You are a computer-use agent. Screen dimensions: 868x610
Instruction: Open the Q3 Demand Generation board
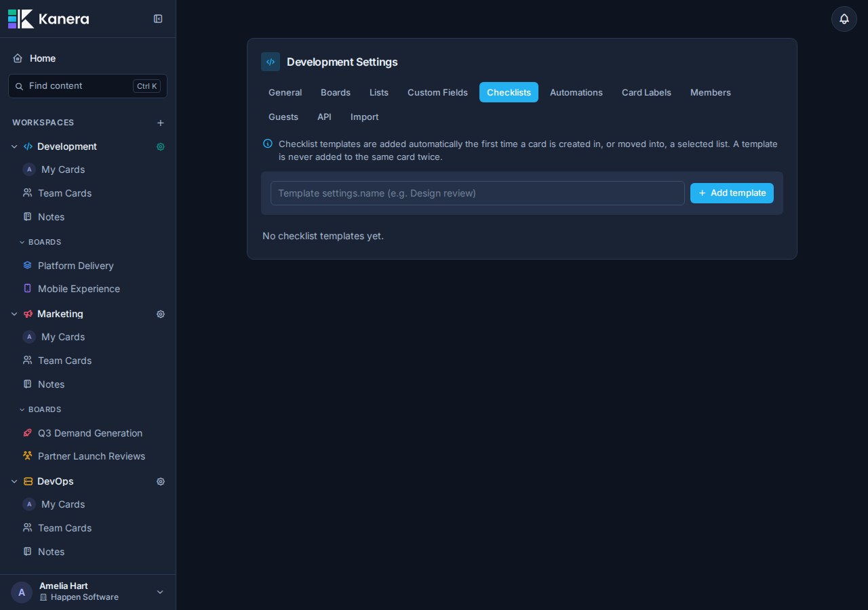coord(90,433)
